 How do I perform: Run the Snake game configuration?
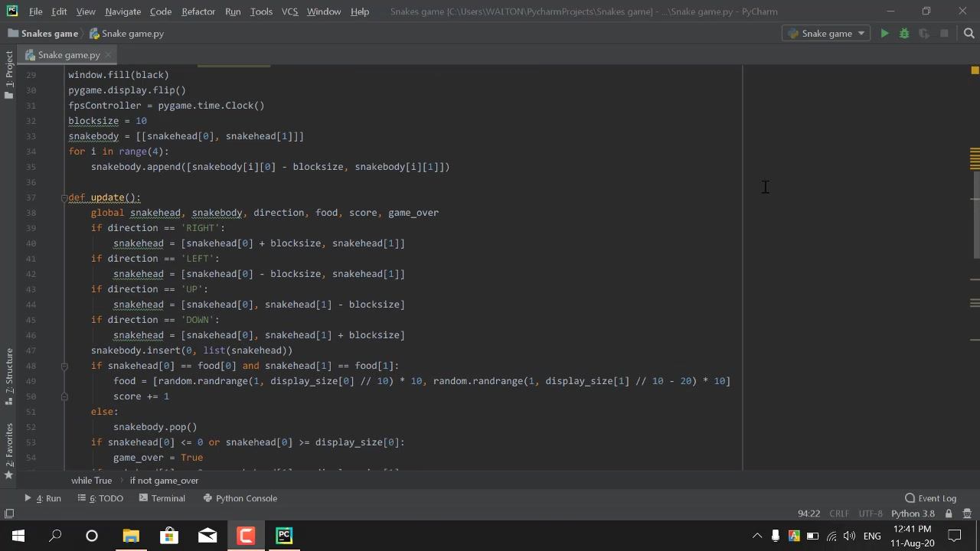[884, 34]
